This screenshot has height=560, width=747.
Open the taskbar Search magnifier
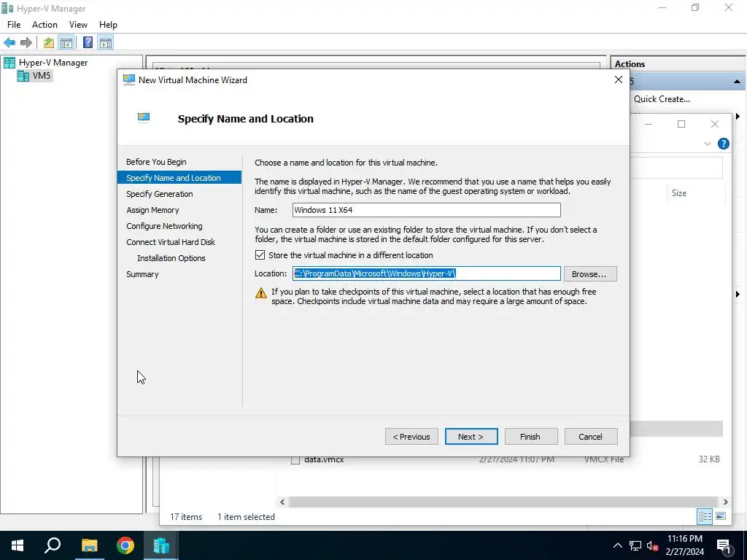point(53,545)
